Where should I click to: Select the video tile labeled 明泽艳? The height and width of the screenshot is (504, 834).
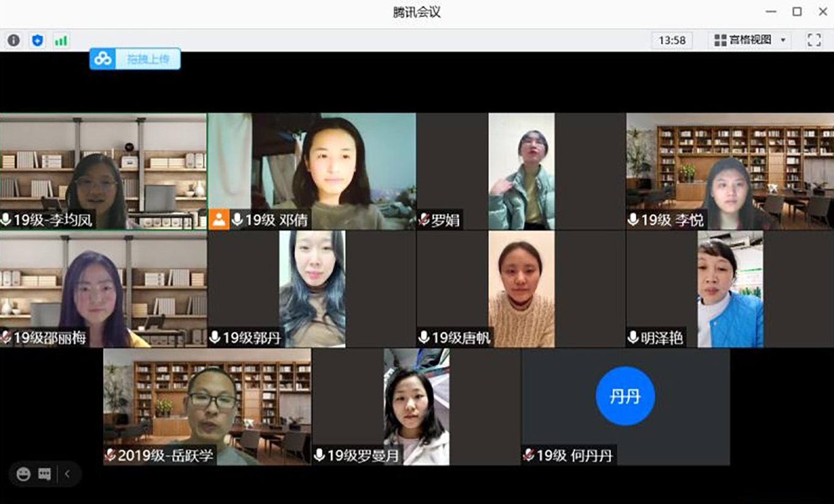730,287
